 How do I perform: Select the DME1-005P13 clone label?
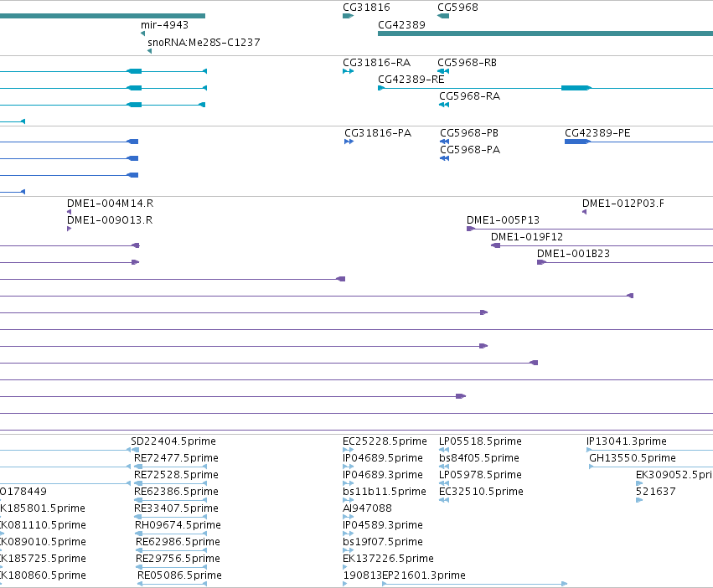tap(503, 220)
